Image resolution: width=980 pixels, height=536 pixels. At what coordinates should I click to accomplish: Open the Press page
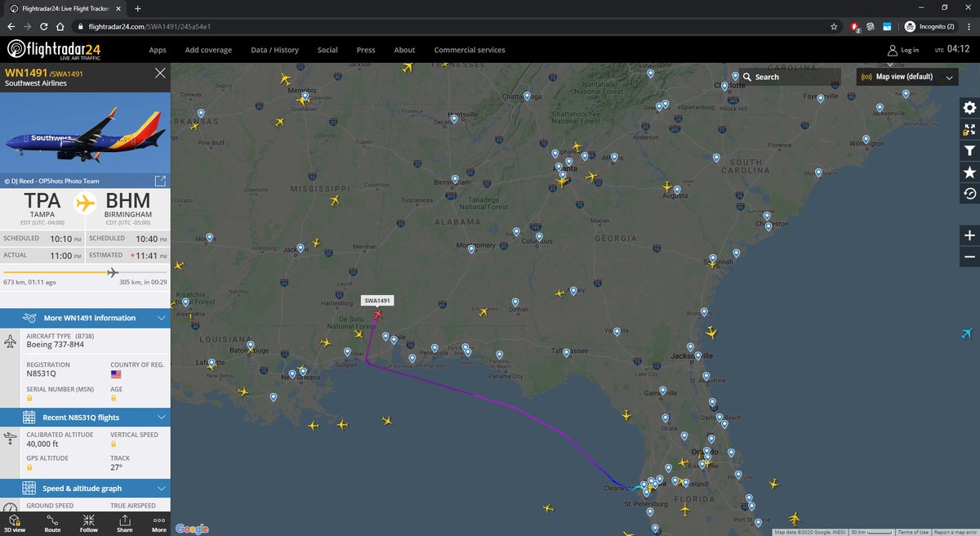coord(366,50)
